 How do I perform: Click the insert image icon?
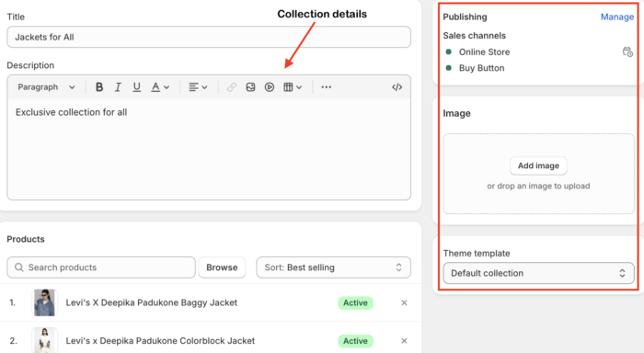[x=250, y=87]
